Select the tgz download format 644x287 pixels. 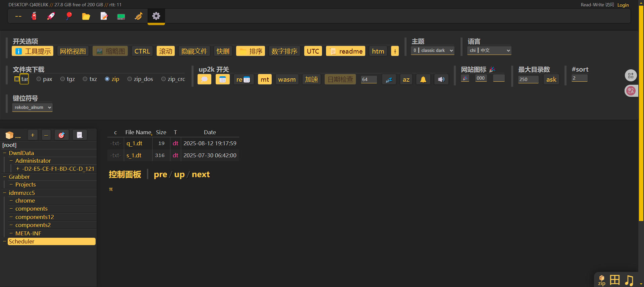pos(63,79)
